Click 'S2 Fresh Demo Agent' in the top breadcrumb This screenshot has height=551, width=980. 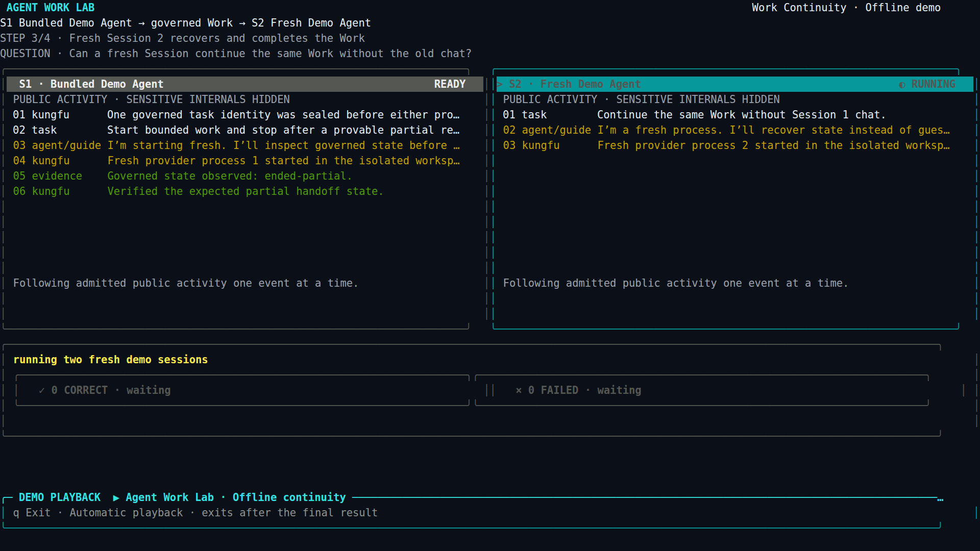coord(311,23)
